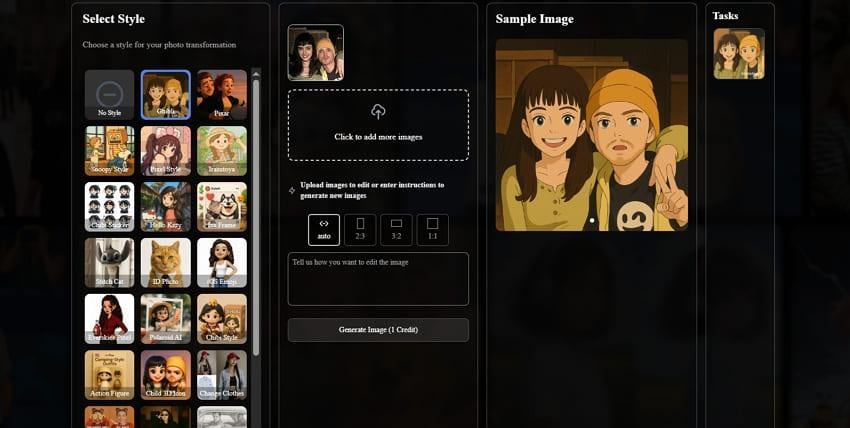This screenshot has width=850, height=428.
Task: Pick the Child 3D Icon style
Action: tap(166, 375)
